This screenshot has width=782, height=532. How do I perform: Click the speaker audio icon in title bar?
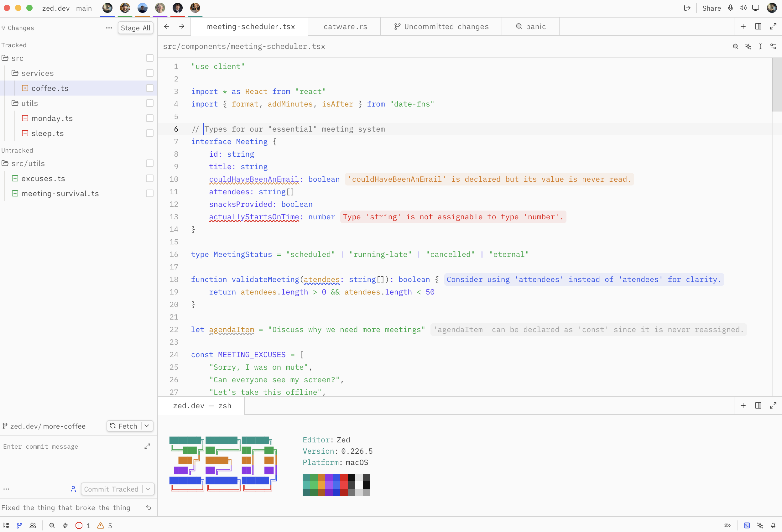(743, 8)
